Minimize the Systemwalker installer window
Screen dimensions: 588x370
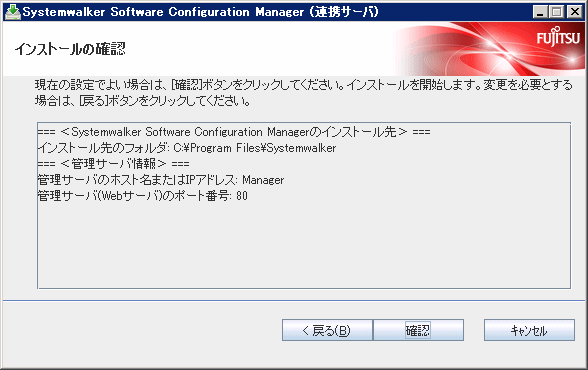point(540,12)
